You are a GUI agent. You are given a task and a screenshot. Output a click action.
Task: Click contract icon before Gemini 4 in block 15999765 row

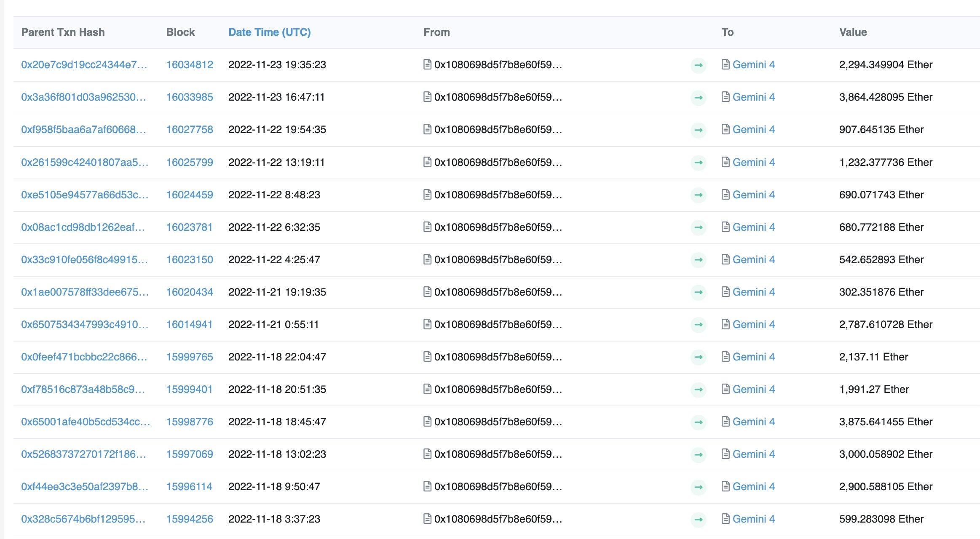tap(725, 357)
